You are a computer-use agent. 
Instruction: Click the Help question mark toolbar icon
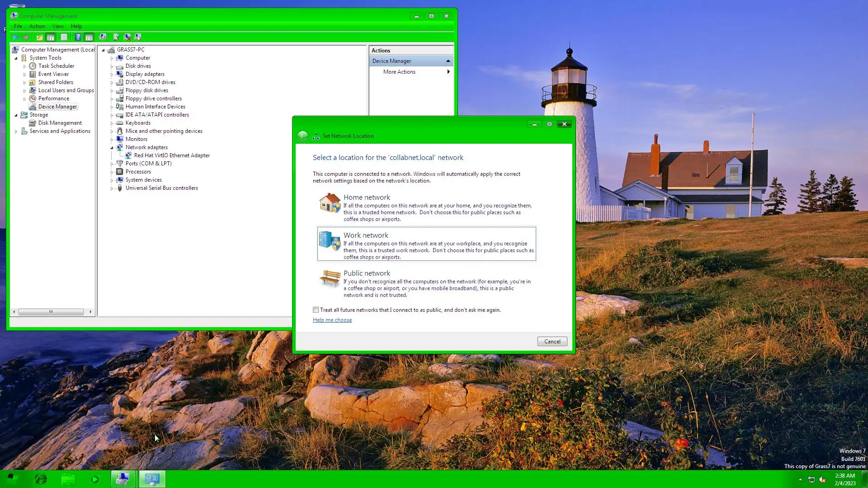78,37
